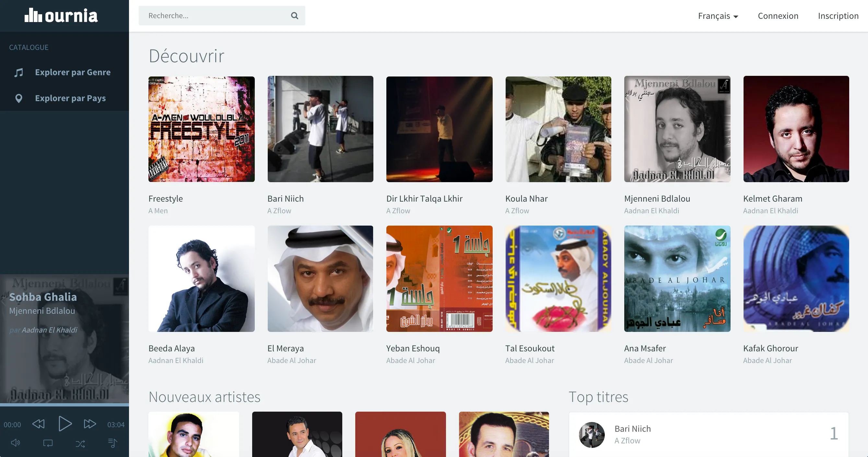Image resolution: width=868 pixels, height=457 pixels.
Task: Open the Kafak Ghorour album cover
Action: pyautogui.click(x=796, y=279)
